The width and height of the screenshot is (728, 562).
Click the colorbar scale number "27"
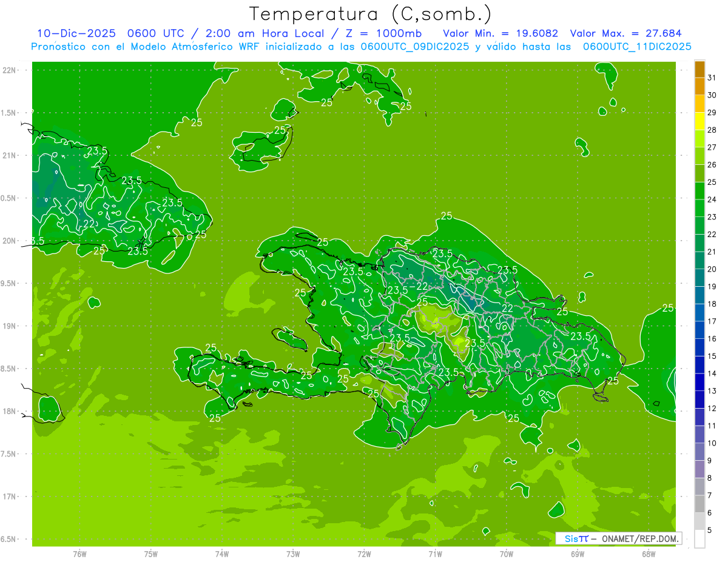tap(712, 147)
